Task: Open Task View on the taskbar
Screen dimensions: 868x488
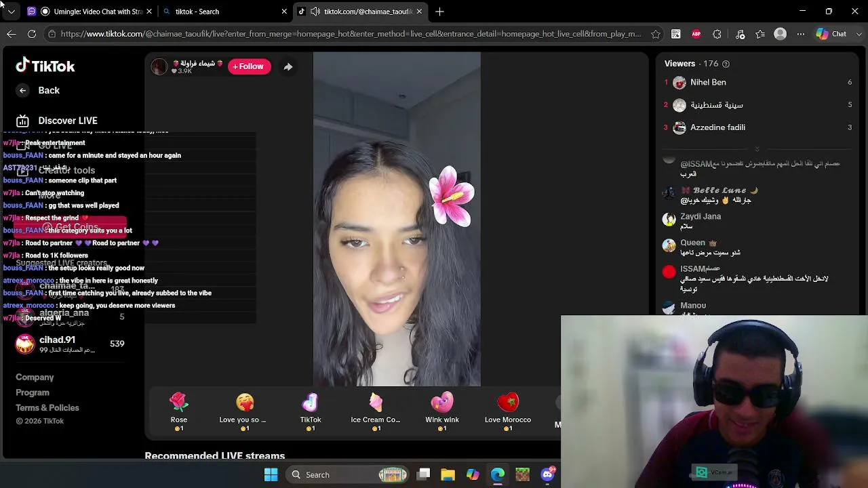Action: click(x=423, y=474)
